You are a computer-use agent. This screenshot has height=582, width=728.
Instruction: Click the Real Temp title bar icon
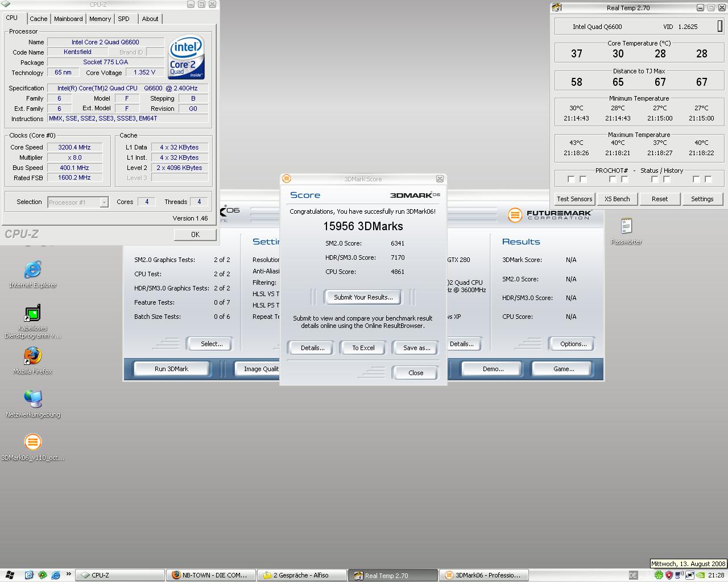coord(557,7)
